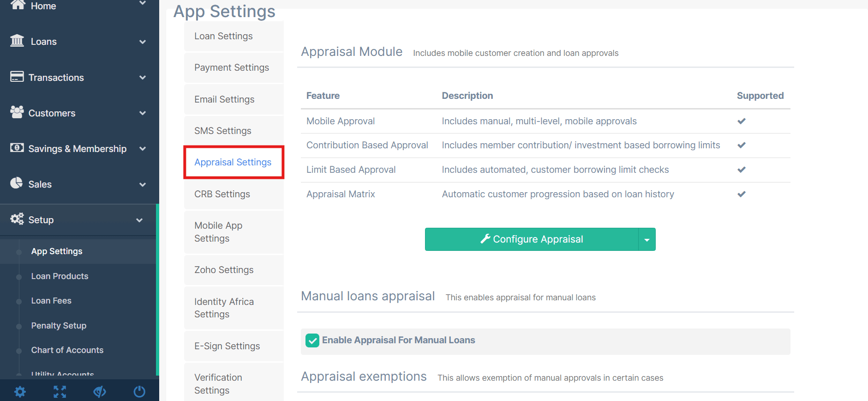Viewport: 868px width, 401px height.
Task: Open Loan Products in sidebar
Action: (x=60, y=276)
